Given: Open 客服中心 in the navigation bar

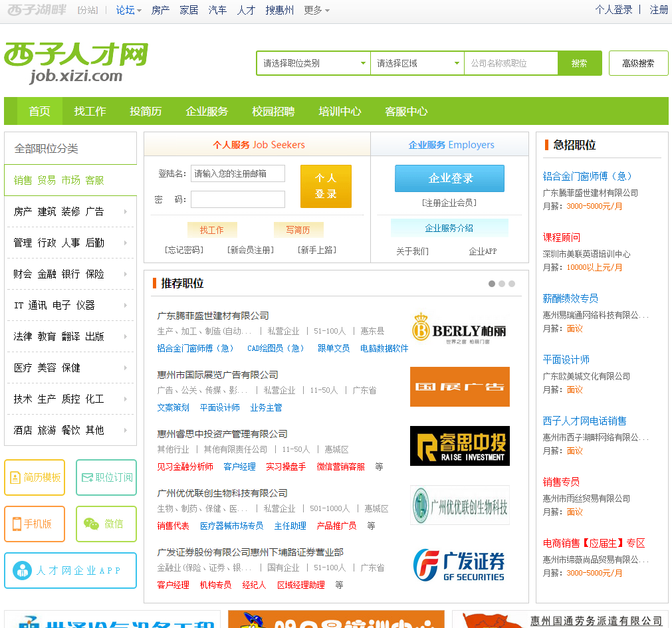Looking at the screenshot, I should click(x=406, y=112).
